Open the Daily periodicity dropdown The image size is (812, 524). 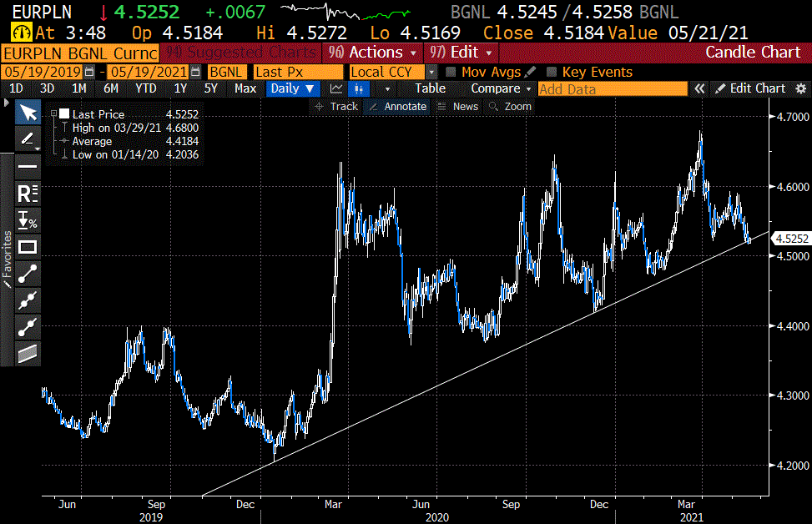[292, 88]
